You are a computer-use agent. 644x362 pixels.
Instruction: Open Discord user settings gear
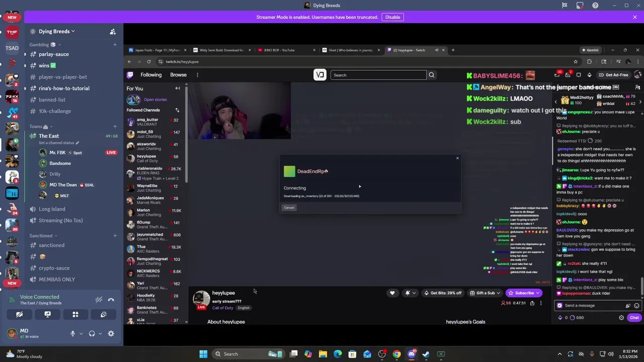pos(111,333)
